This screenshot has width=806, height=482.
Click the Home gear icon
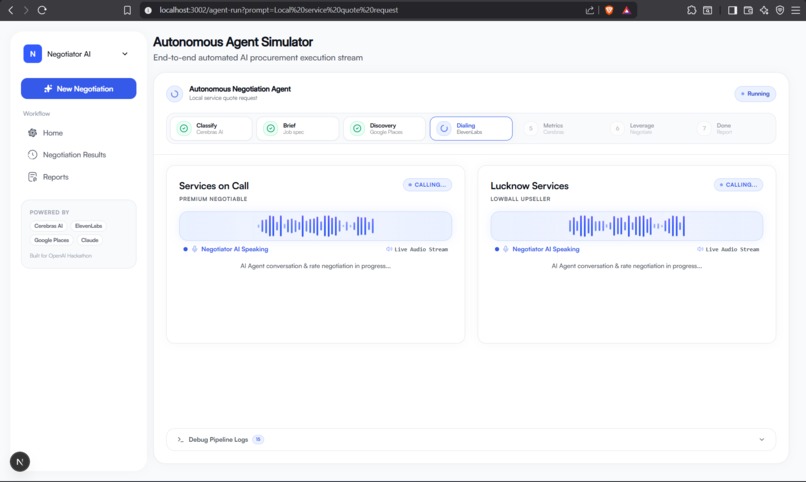coord(32,133)
